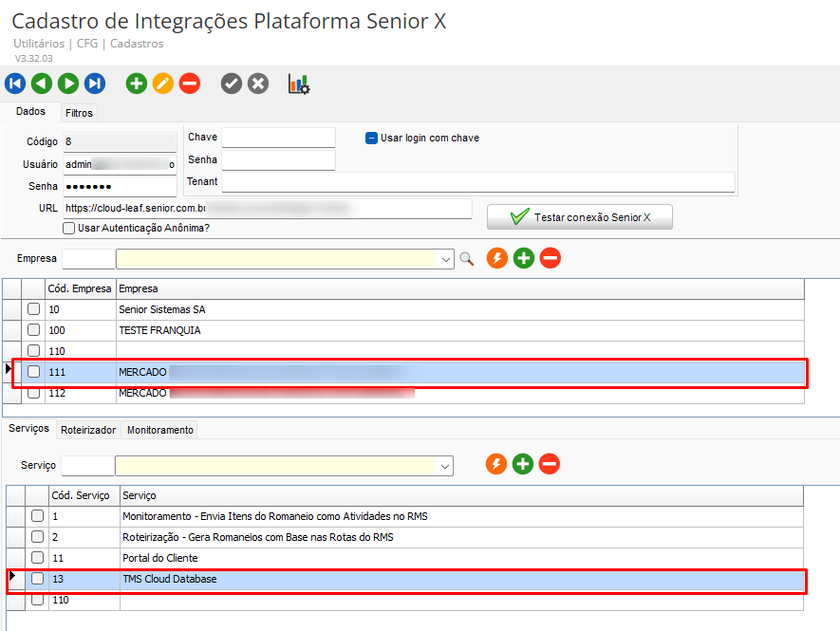Delete record with red toolbar icon

click(190, 84)
